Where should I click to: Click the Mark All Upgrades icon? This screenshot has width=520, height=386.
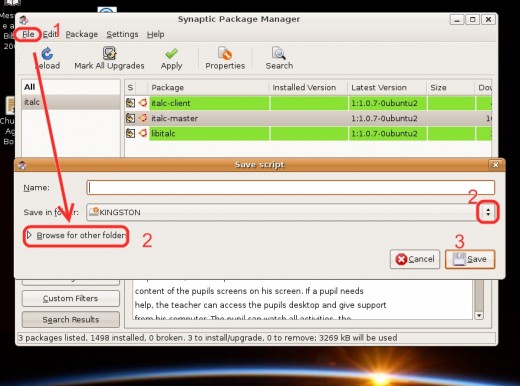point(109,53)
